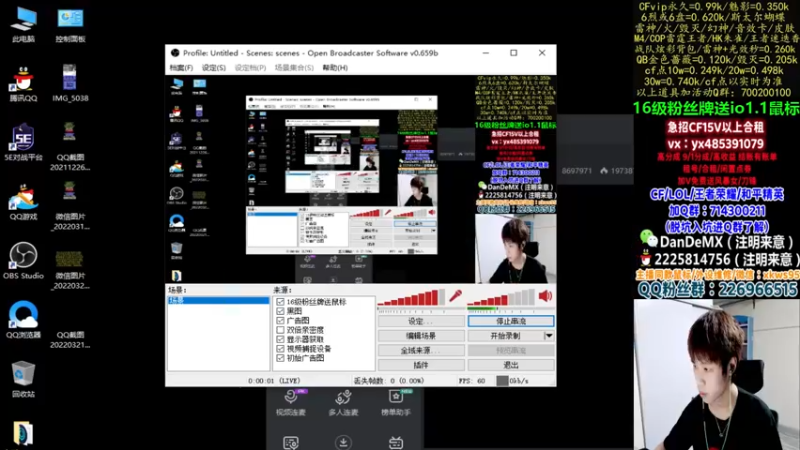Open the 控制面板 desktop icon
The height and width of the screenshot is (450, 800).
click(70, 25)
